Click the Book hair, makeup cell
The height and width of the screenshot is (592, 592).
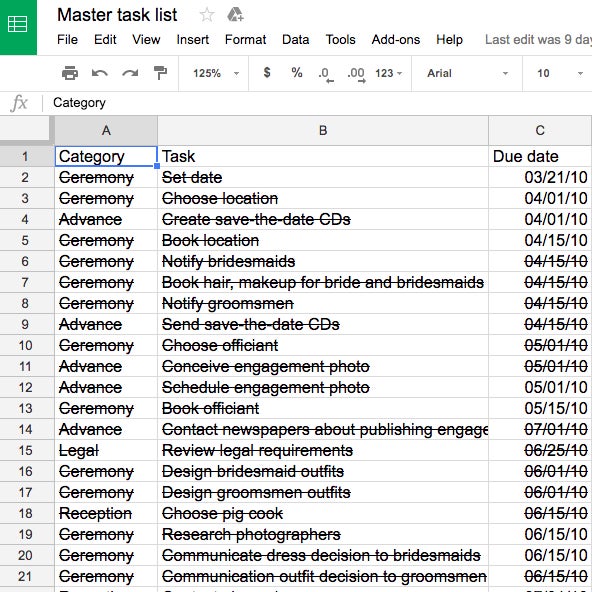(x=323, y=282)
